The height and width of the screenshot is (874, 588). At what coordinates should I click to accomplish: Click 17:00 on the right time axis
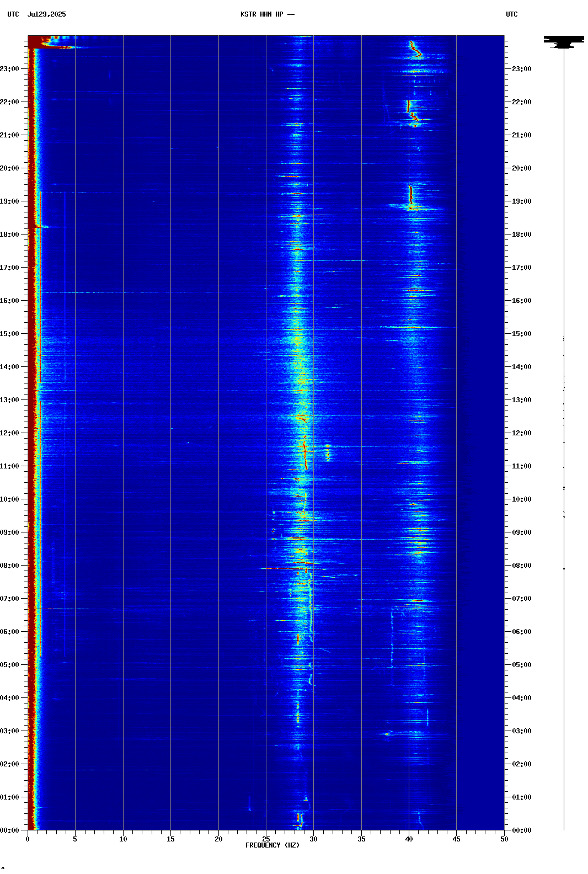click(x=522, y=268)
